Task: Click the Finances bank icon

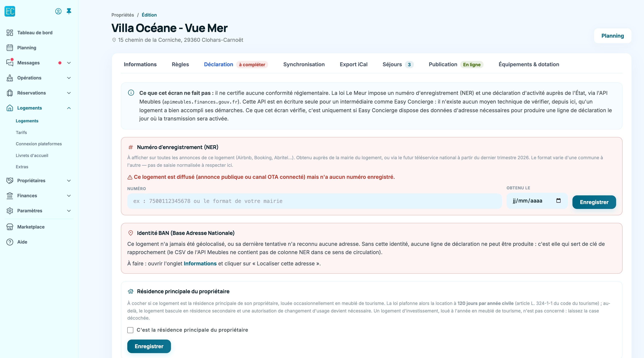Action: click(x=10, y=196)
